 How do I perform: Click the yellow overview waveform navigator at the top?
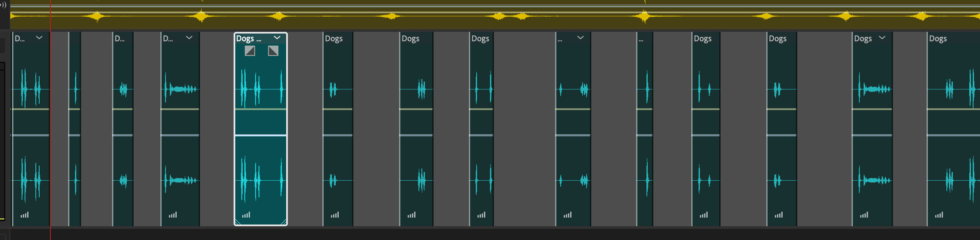(495, 15)
